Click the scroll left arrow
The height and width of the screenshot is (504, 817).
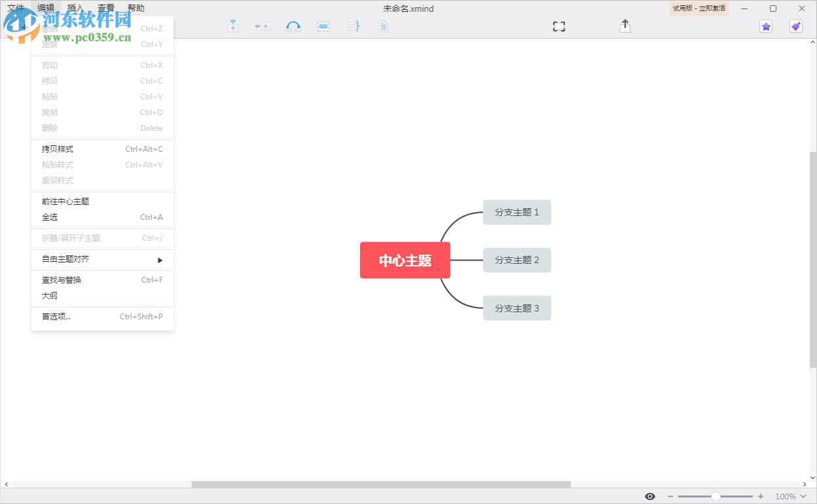[7, 484]
